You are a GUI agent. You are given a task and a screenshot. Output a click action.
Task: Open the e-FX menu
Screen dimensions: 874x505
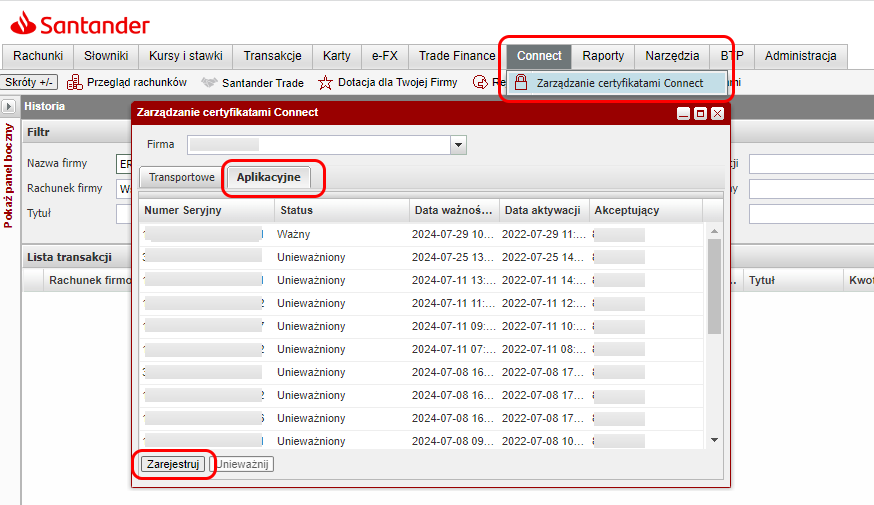(385, 56)
